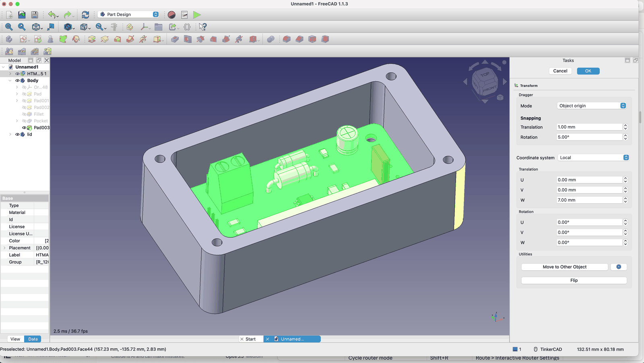Show Pocket using its eye icon
Screen dimensions: 644x363
click(x=24, y=121)
